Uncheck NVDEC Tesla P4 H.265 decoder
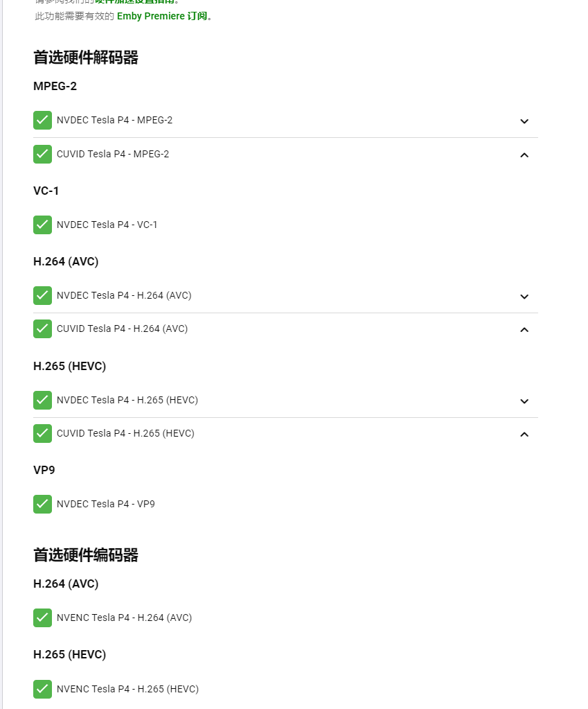 42,400
